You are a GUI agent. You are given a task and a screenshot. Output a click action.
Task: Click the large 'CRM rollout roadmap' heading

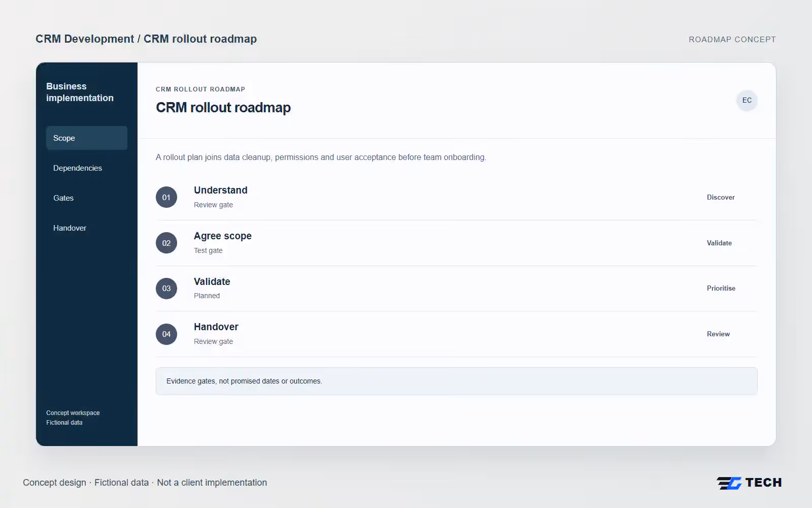pyautogui.click(x=223, y=108)
